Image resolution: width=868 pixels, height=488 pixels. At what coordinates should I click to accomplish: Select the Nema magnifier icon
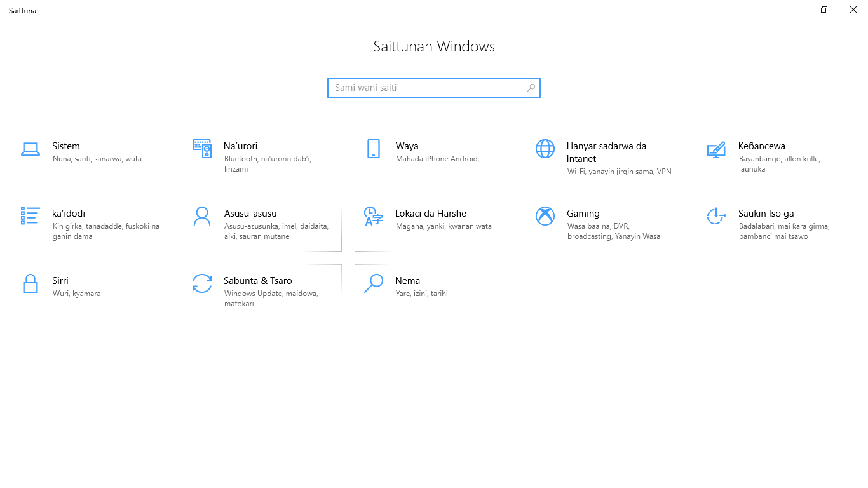(x=374, y=283)
